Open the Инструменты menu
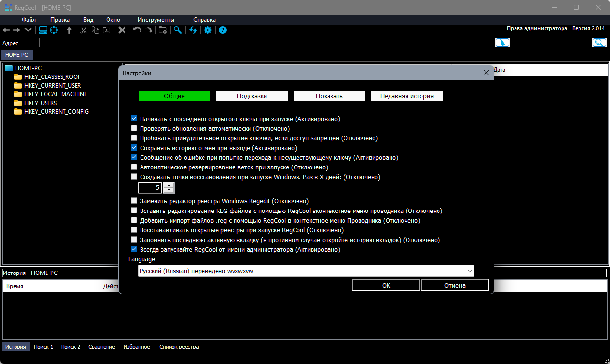 tap(156, 20)
